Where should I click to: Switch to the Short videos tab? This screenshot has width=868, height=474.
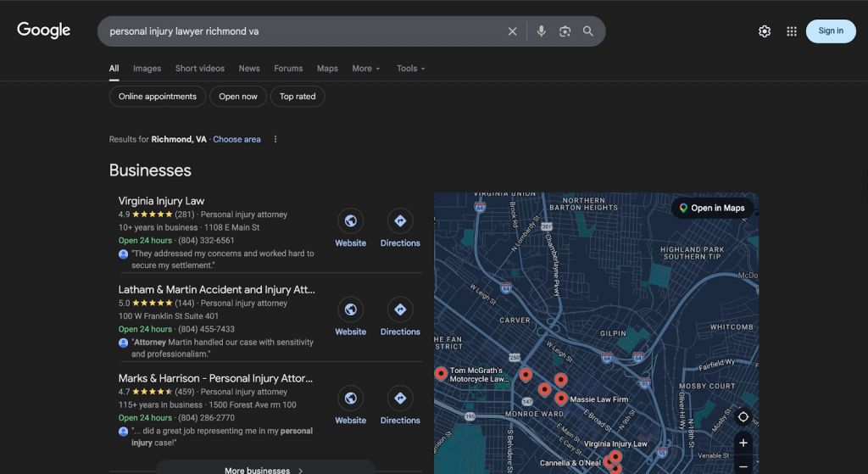coord(200,69)
